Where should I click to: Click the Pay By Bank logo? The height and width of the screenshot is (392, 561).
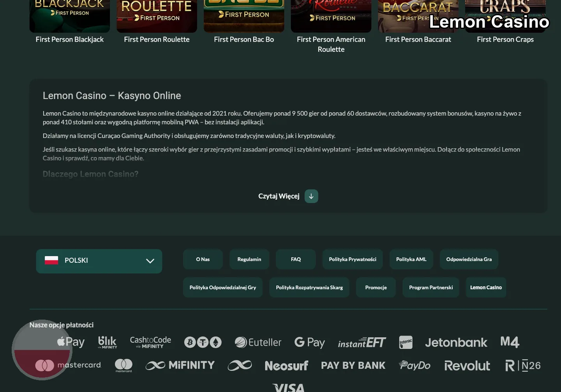click(x=353, y=365)
